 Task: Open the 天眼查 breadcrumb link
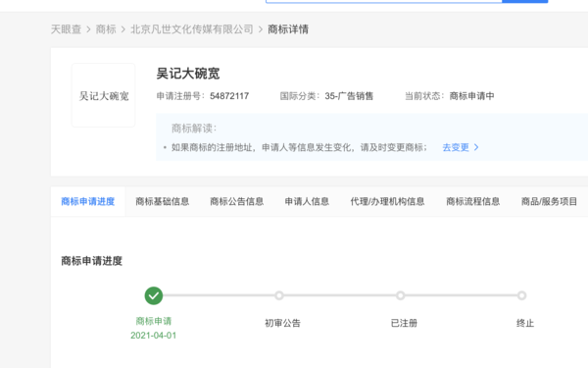click(x=66, y=29)
